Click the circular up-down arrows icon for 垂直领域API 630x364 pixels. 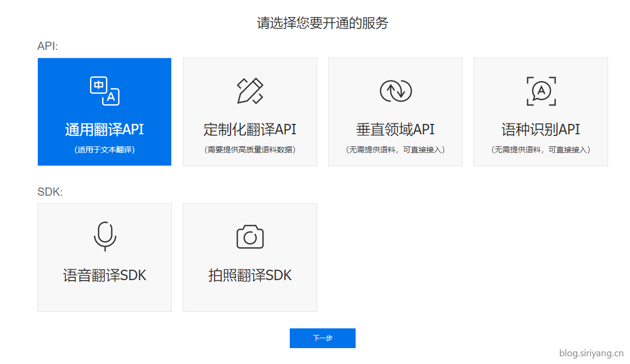coord(395,91)
